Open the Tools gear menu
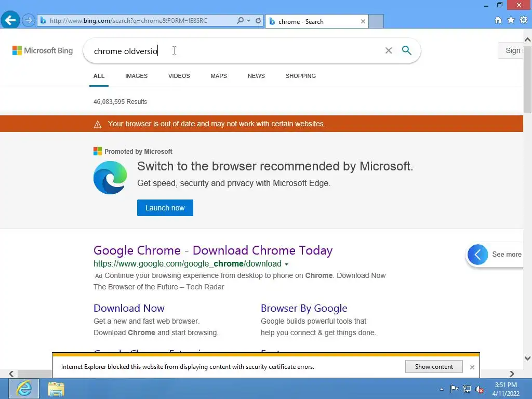 coord(524,20)
